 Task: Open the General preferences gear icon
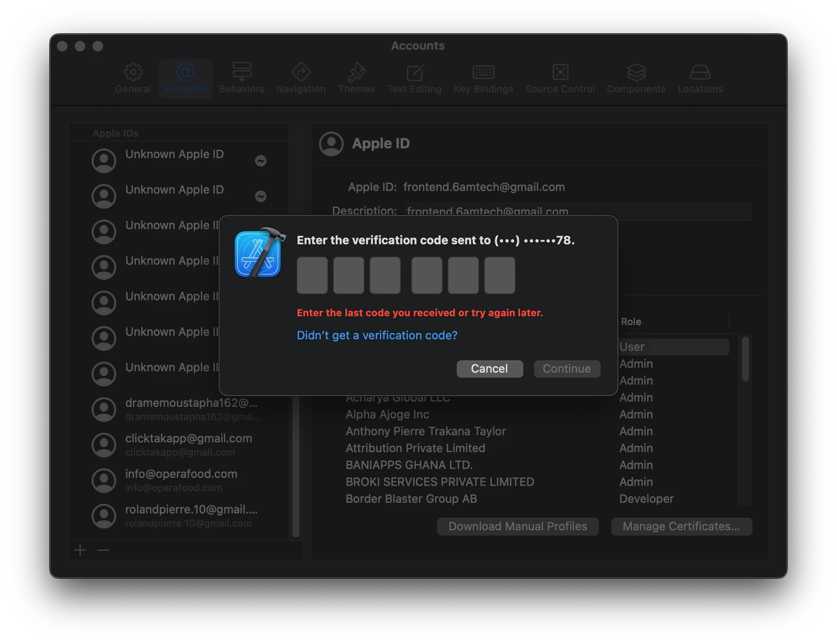pos(133,73)
